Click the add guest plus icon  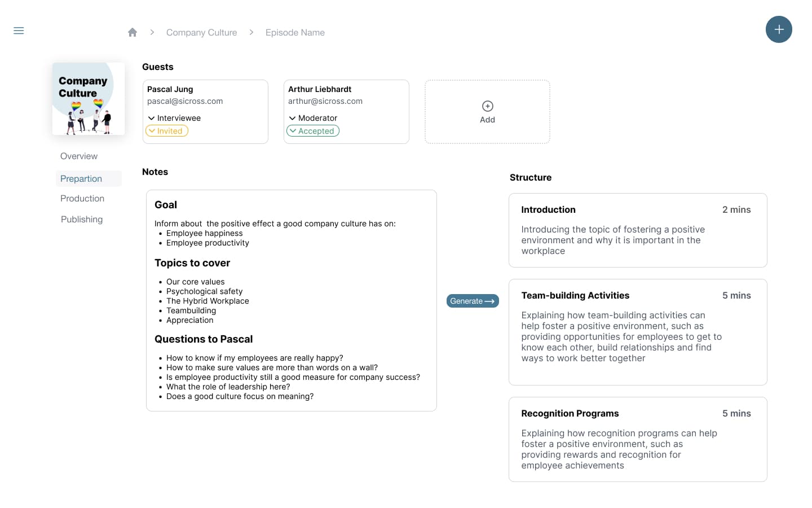[x=487, y=107]
